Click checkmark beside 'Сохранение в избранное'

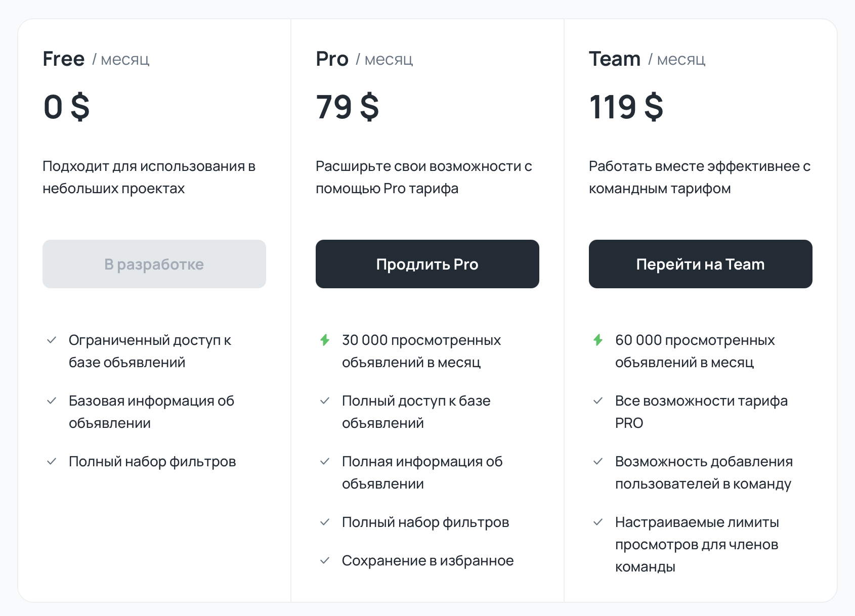point(325,561)
